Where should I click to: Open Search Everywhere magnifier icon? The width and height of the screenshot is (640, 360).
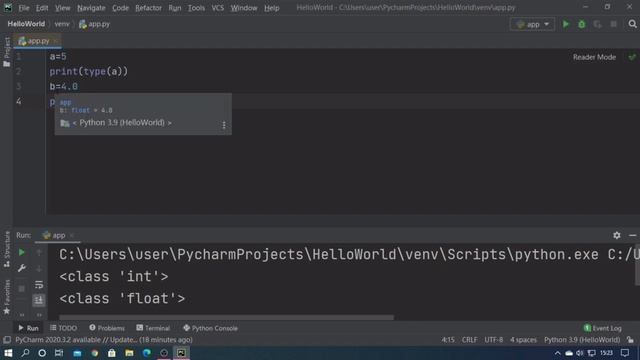click(632, 24)
